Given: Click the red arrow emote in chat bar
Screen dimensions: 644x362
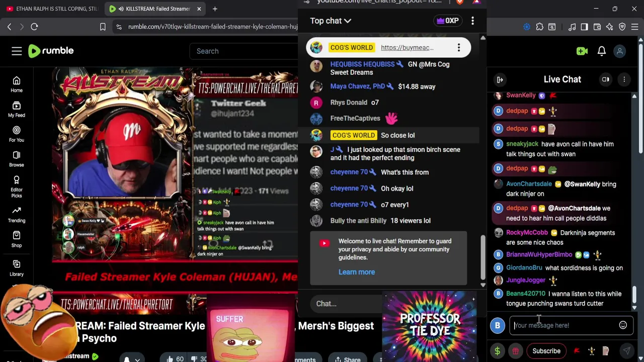Looking at the screenshot, I should point(577,351).
